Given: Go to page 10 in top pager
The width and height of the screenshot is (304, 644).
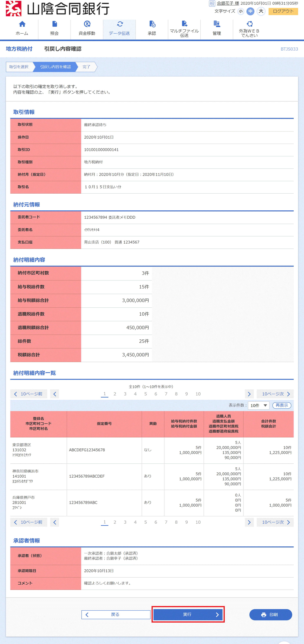Looking at the screenshot, I should pos(198,394).
